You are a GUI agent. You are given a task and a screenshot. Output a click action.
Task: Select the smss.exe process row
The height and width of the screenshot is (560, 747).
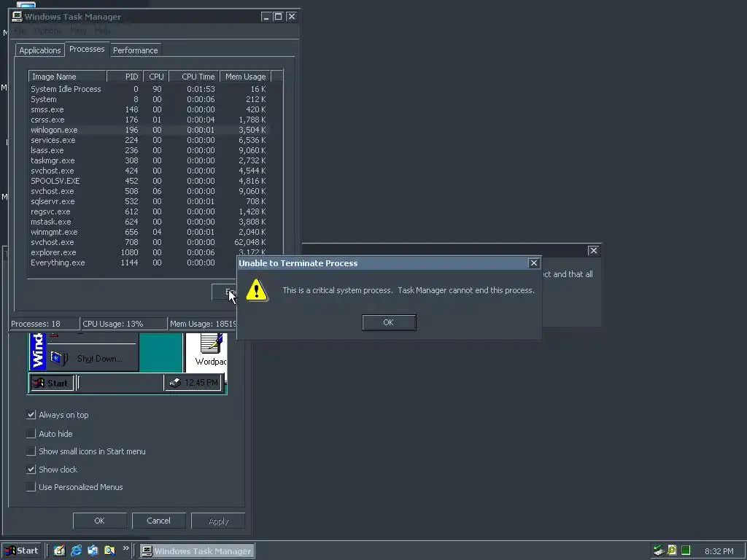[148, 109]
